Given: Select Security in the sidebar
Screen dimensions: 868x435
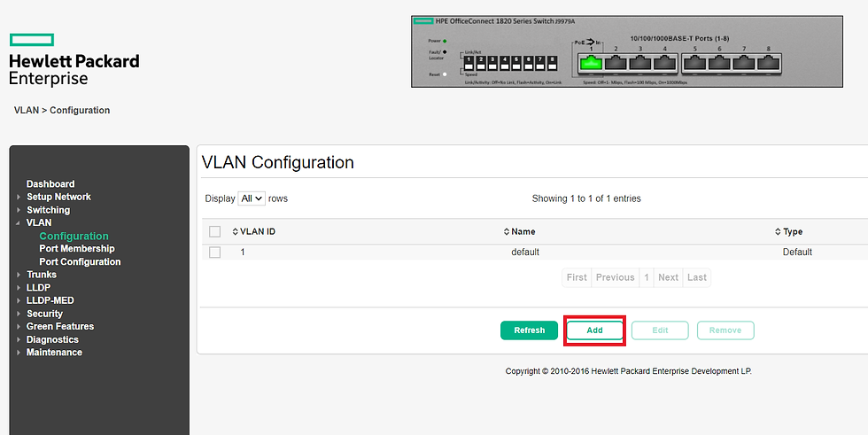Looking at the screenshot, I should pos(44,314).
